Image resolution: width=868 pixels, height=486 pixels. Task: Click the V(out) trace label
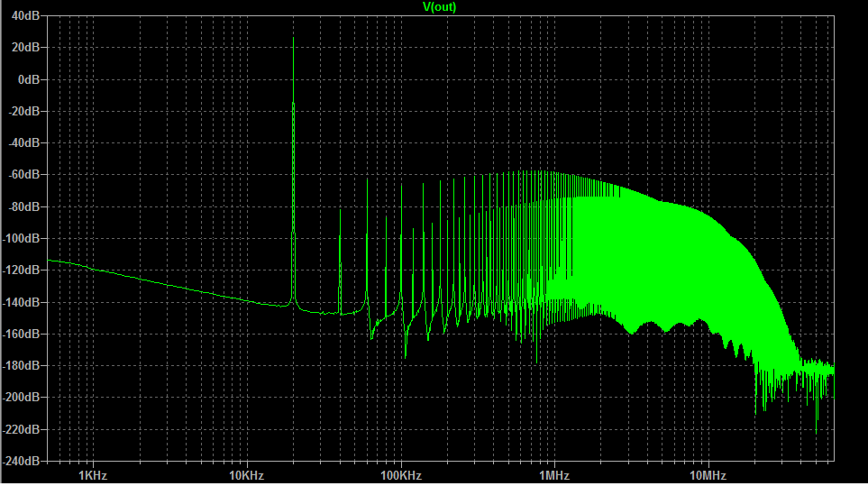[440, 6]
